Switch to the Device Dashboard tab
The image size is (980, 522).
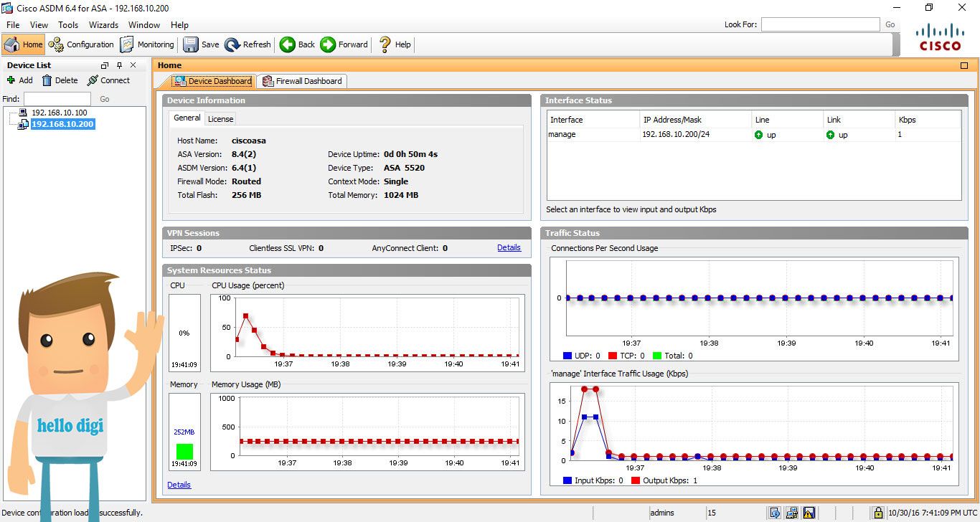point(213,81)
